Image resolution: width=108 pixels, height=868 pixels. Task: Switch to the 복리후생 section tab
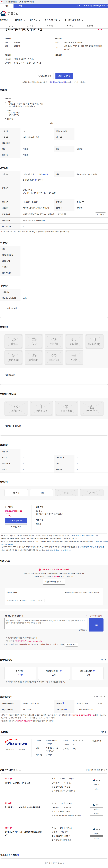pos(70,26)
